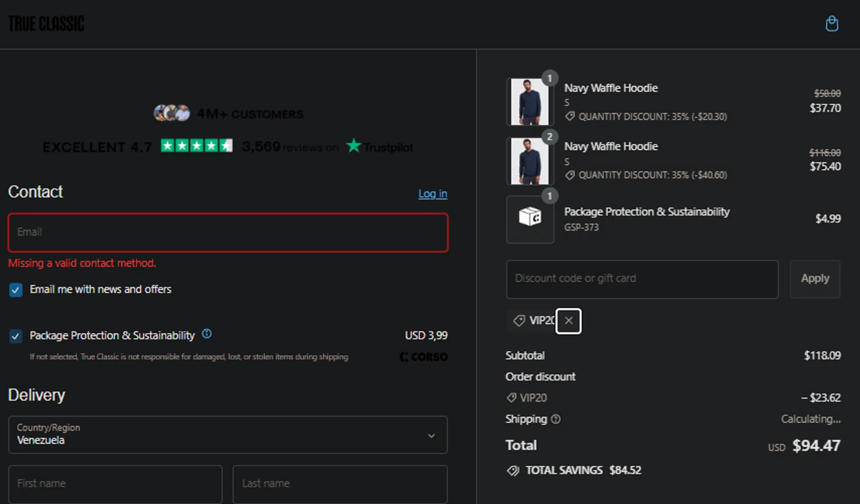Uncheck Email me with news and offers

pyautogui.click(x=16, y=290)
